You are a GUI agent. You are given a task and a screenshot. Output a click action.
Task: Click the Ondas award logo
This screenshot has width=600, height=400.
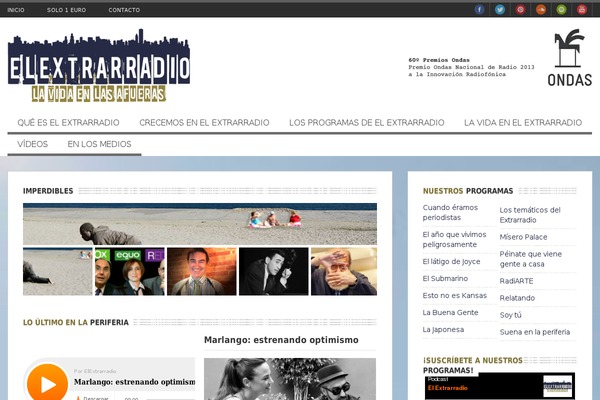coord(569,57)
